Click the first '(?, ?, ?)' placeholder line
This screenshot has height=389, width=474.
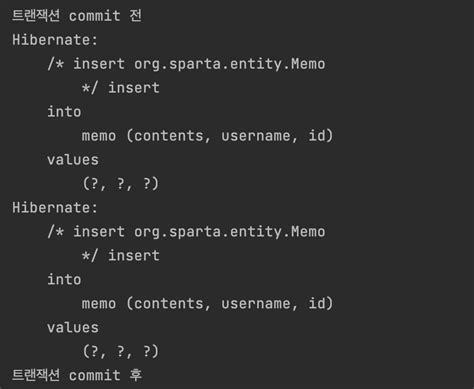pos(121,184)
